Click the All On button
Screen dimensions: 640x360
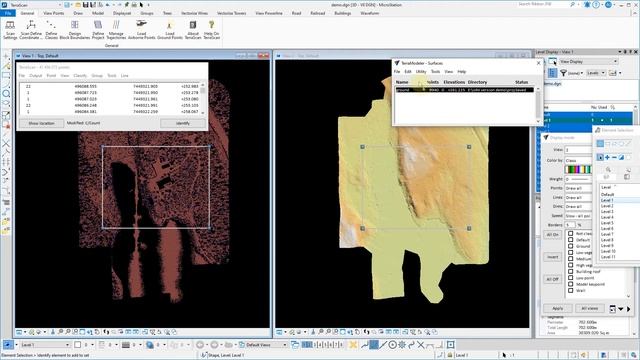(x=553, y=235)
